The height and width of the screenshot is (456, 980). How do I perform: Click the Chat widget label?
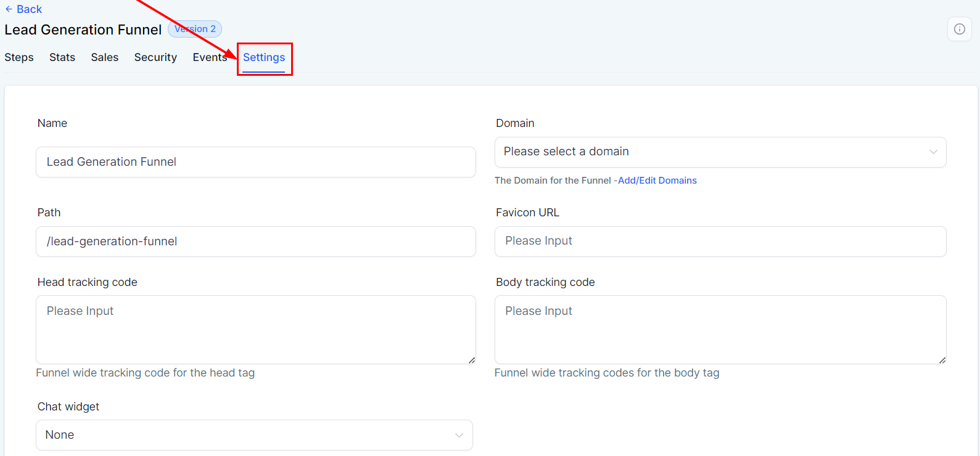point(68,407)
